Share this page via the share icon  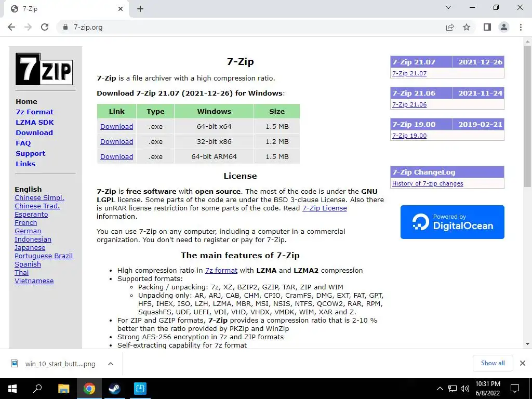click(450, 27)
